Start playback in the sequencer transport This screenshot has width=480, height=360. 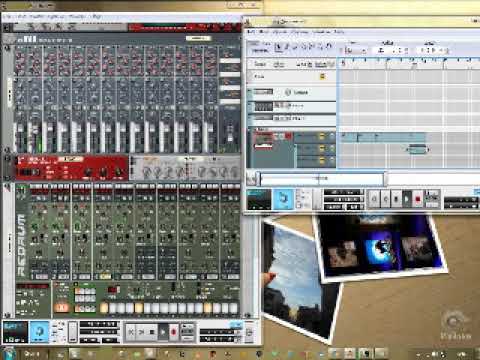pyautogui.click(x=406, y=199)
